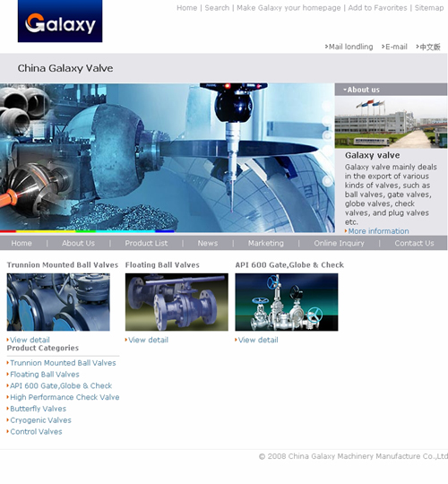
Task: Open the Online Inquiry menu item
Action: pos(339,243)
